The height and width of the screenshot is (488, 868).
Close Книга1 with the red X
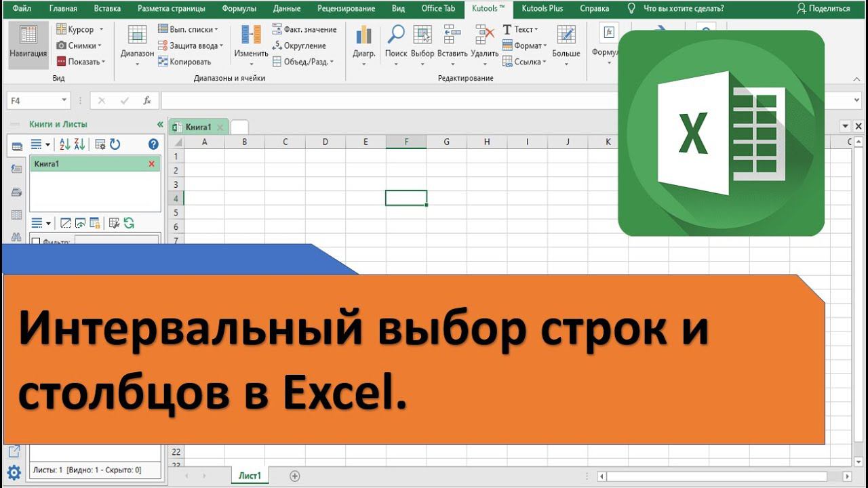(x=151, y=164)
